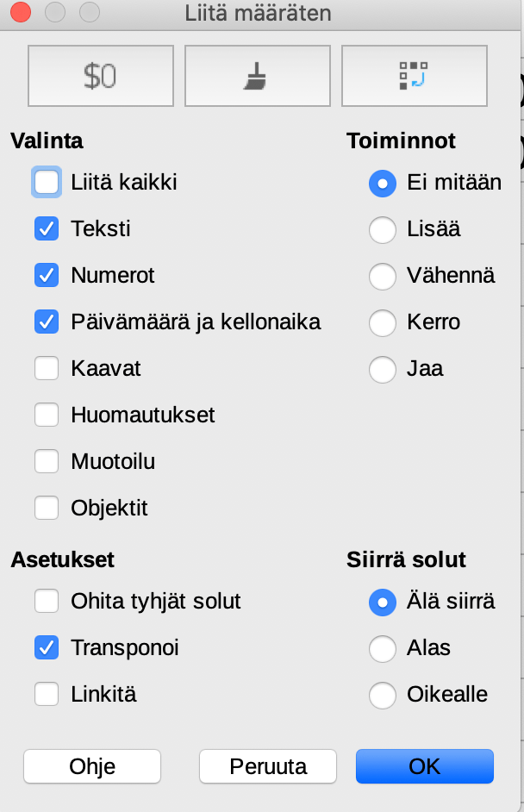Enable Ohita tyhjät solut option
Screen dimensions: 524x812
tap(47, 602)
